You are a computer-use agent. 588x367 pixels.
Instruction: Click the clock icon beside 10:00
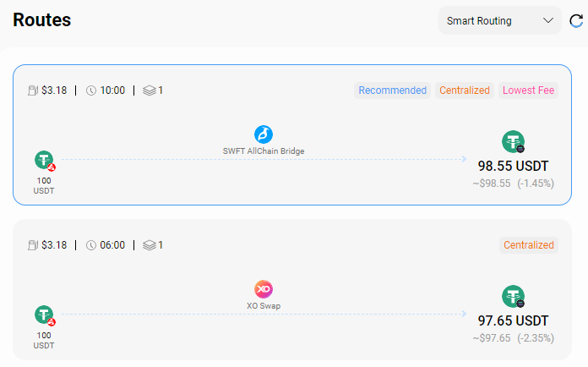click(91, 90)
